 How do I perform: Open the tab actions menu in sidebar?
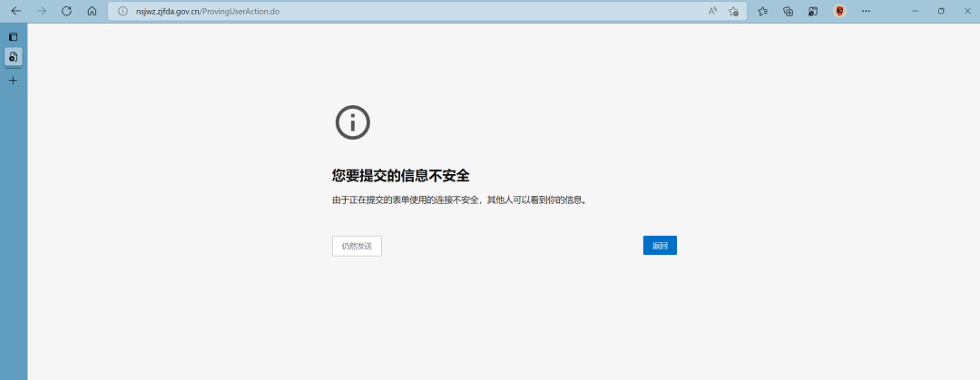click(x=13, y=36)
